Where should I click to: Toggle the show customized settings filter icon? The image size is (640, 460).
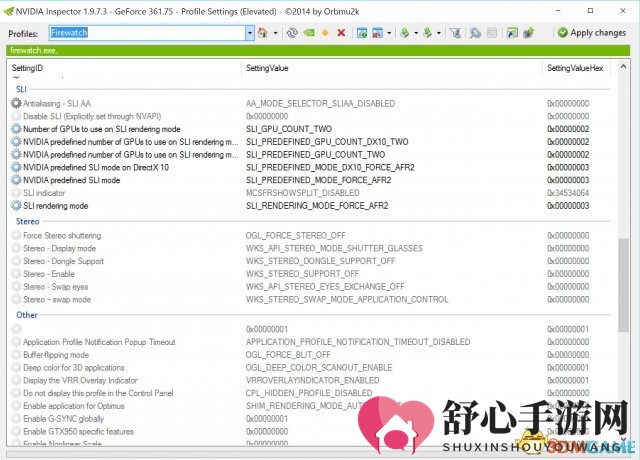[x=456, y=33]
